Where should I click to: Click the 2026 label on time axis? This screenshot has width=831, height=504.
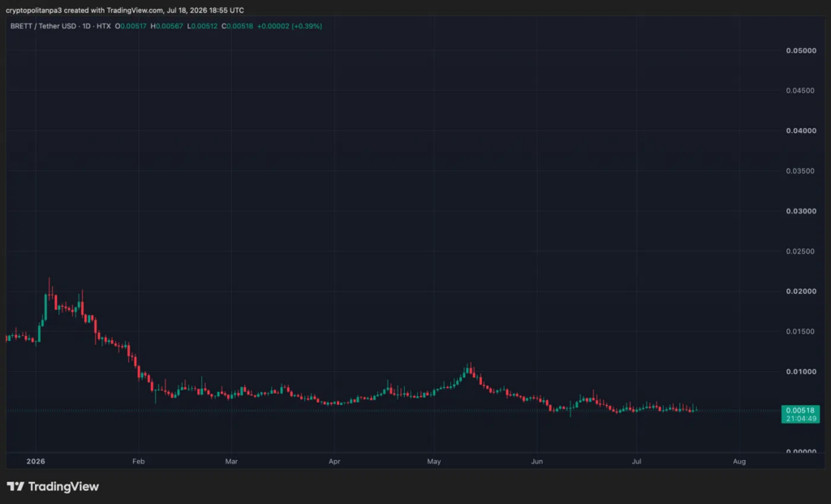pyautogui.click(x=36, y=462)
